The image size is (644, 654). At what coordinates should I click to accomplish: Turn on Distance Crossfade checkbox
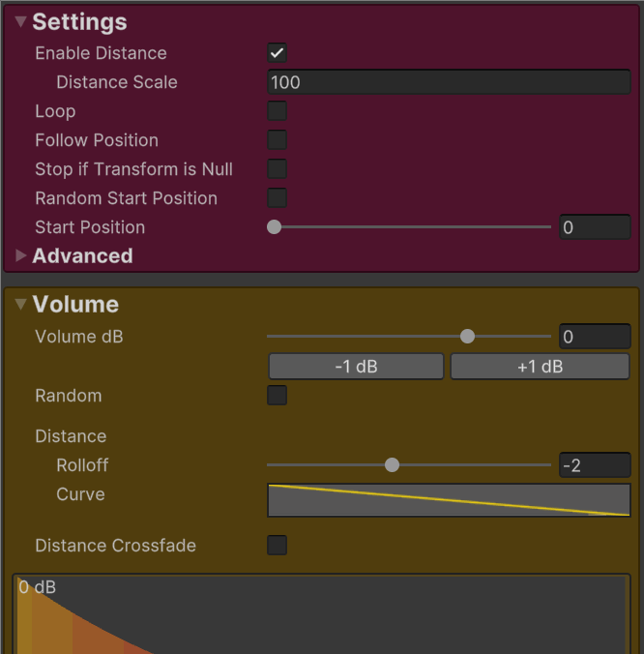(x=278, y=546)
